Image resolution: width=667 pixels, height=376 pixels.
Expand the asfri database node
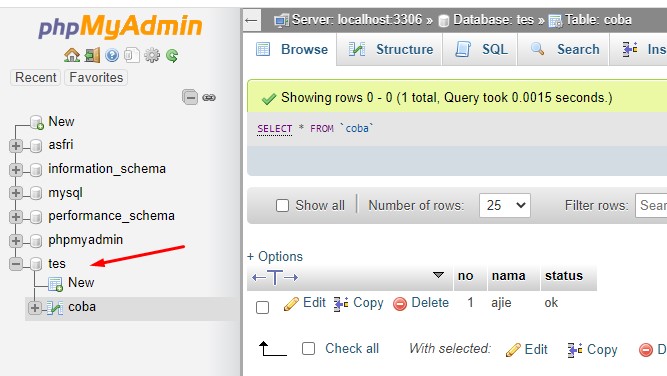[16, 146]
